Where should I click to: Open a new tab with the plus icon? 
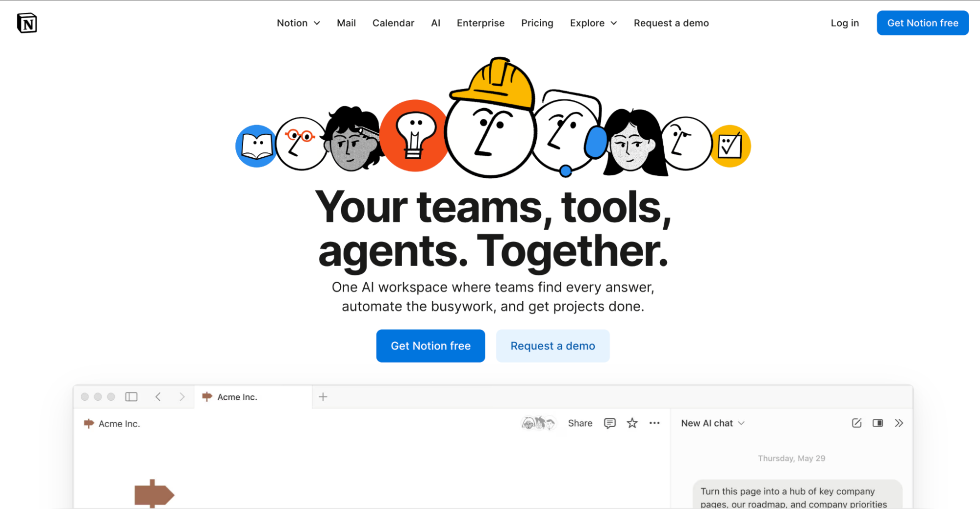tap(323, 397)
